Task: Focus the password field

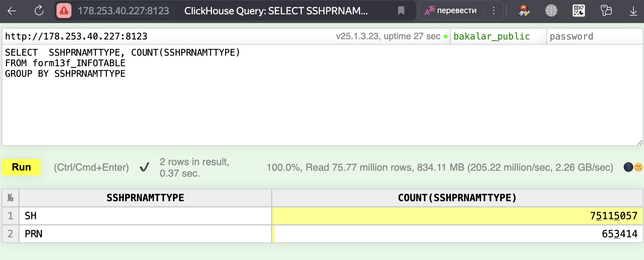Action: [x=594, y=36]
